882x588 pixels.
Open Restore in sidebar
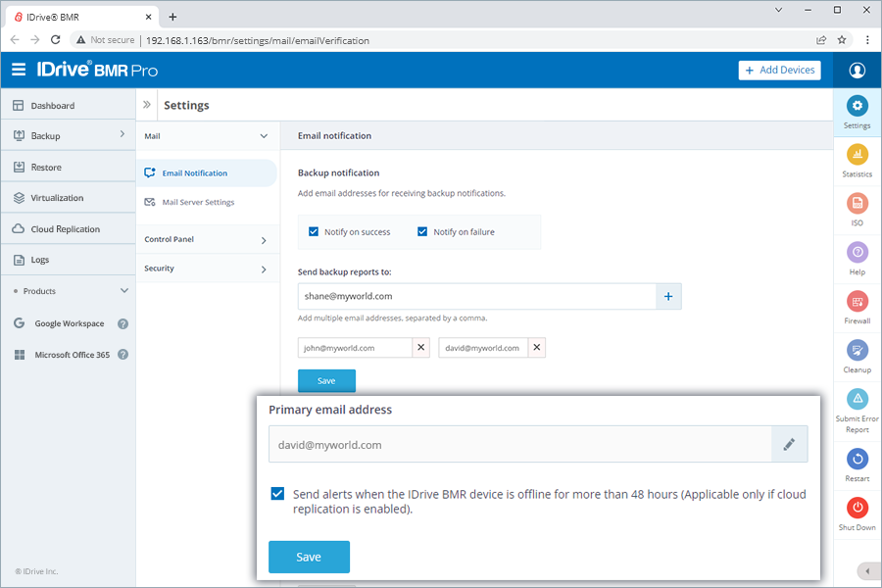(68, 168)
